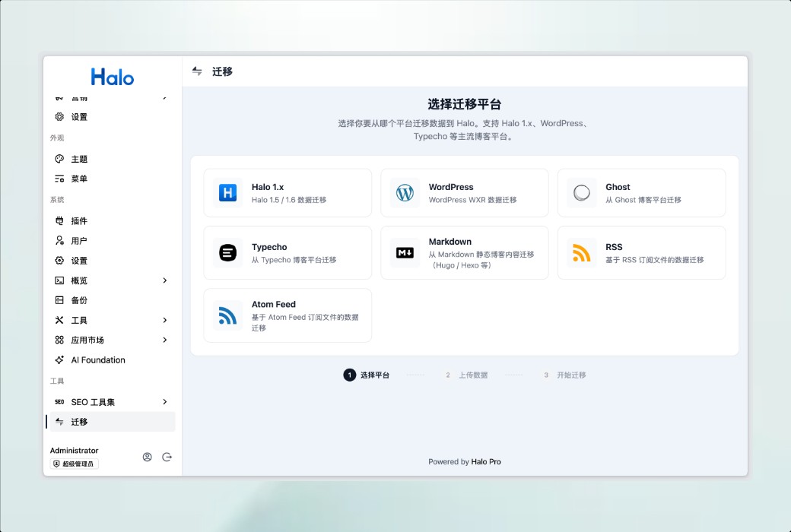791x532 pixels.
Task: Click the 迁移 page title text
Action: [222, 71]
